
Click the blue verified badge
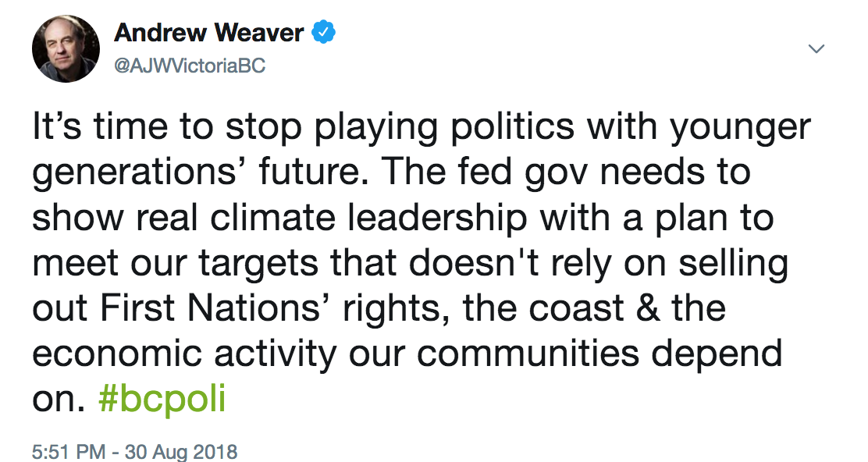tap(324, 33)
